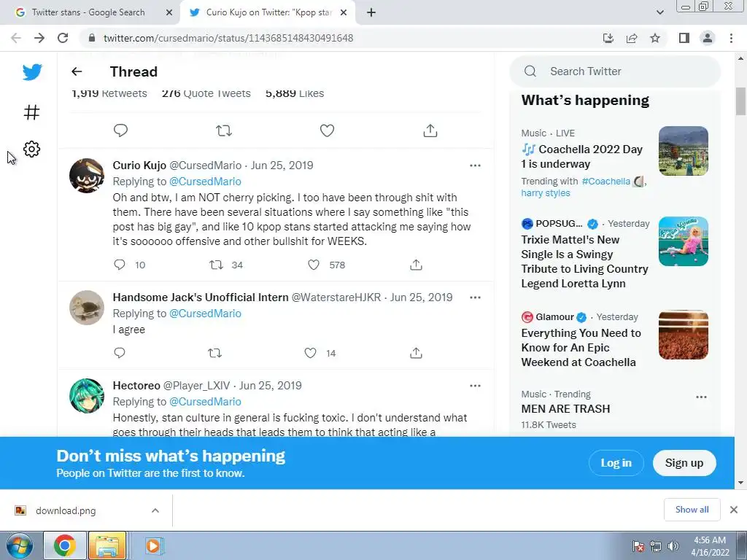Click Show all downloads
This screenshot has width=747, height=560.
(692, 510)
